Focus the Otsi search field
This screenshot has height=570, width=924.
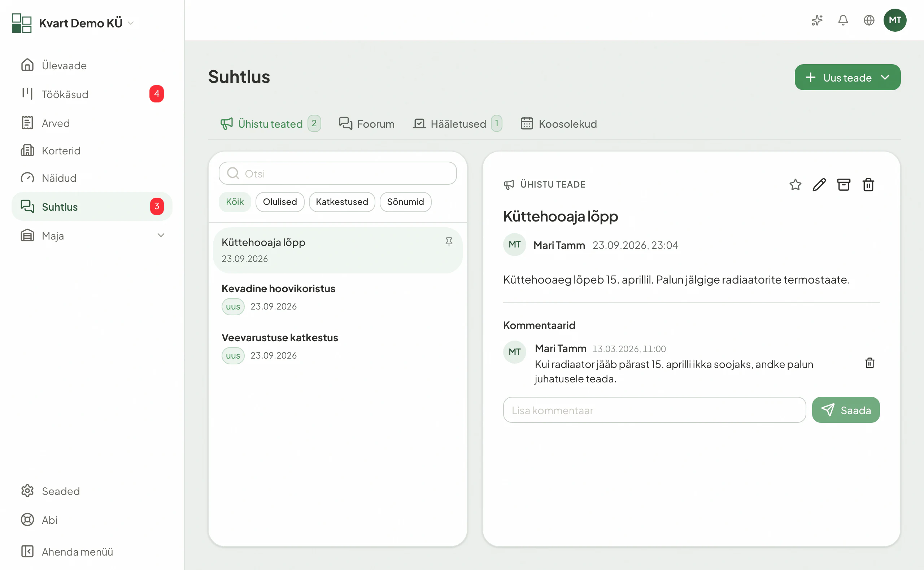pos(337,174)
